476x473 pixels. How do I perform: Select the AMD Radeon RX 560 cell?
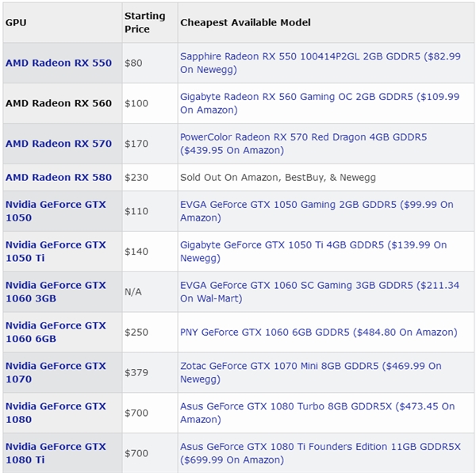click(x=59, y=103)
